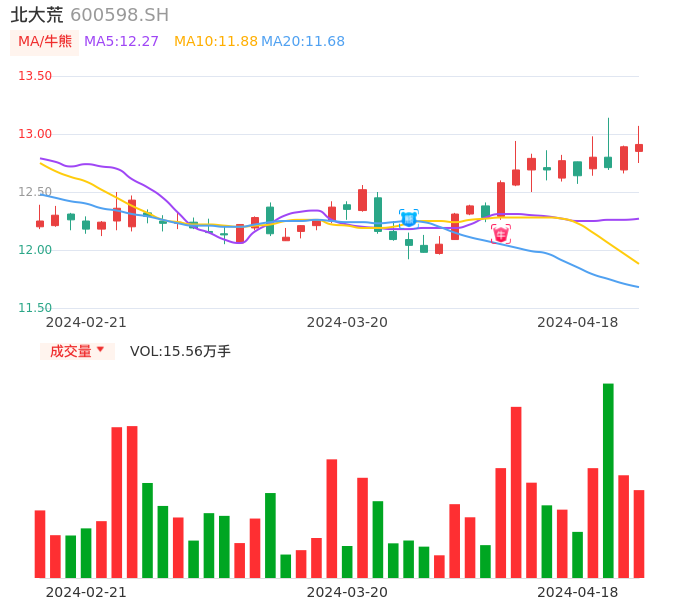Image resolution: width=686 pixels, height=606 pixels.
Task: Open the 成交量 indicator dropdown
Action: [77, 351]
